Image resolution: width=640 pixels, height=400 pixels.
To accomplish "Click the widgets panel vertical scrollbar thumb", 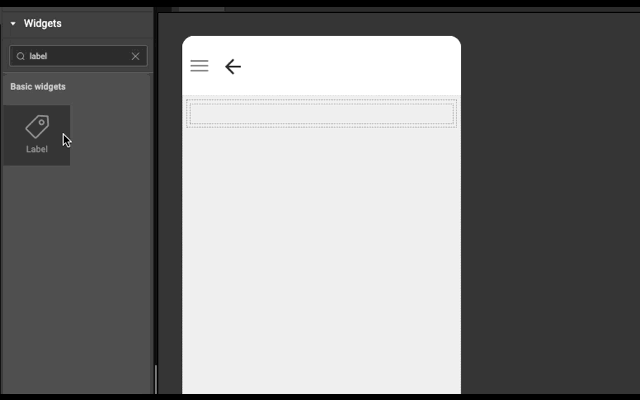I will [156, 380].
